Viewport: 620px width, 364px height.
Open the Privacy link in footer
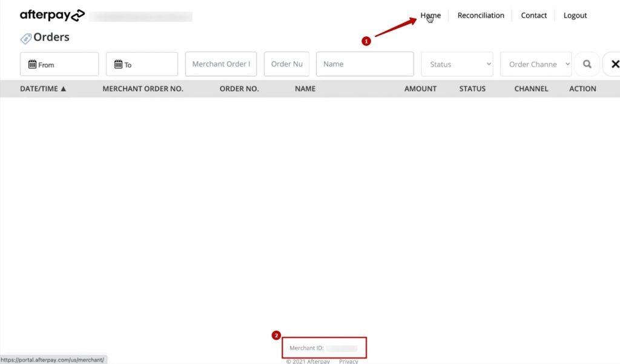(x=348, y=362)
